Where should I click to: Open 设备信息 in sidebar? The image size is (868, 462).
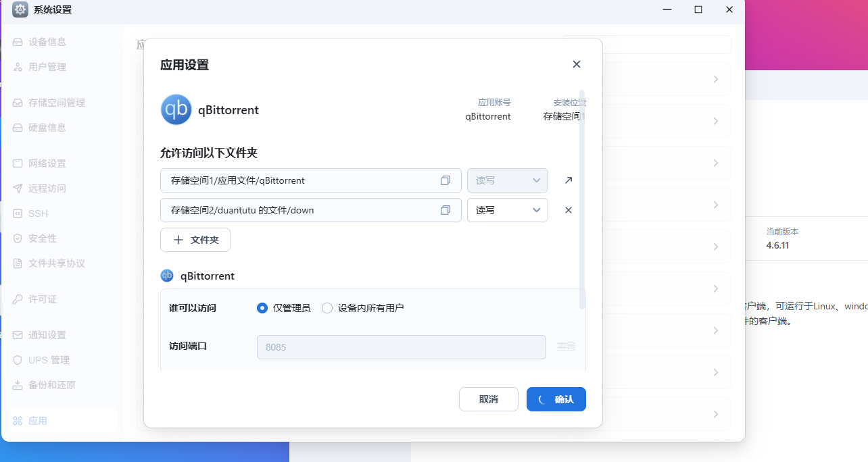(47, 42)
